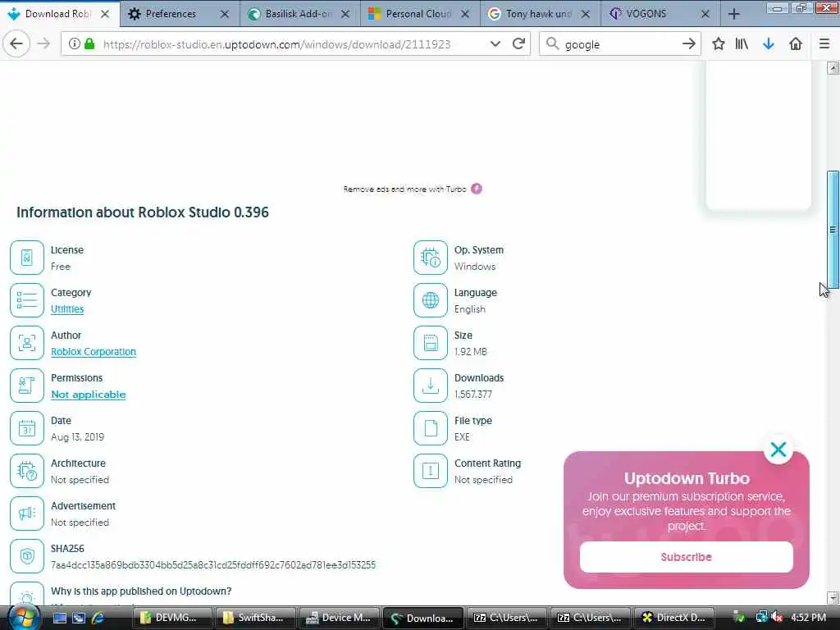Image resolution: width=840 pixels, height=630 pixels.
Task: Click the Remove ads with Turbo link
Action: point(413,189)
